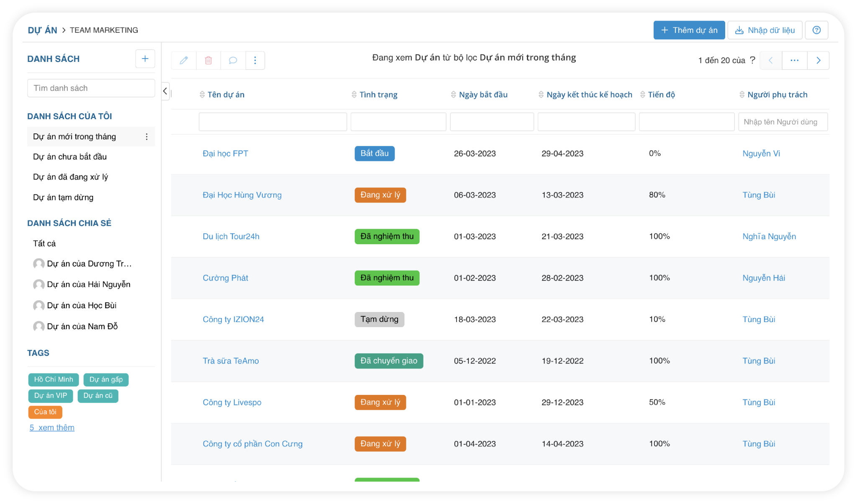Screen dimensions: 857x504
Task: Open comments via speech bubble icon
Action: [233, 60]
